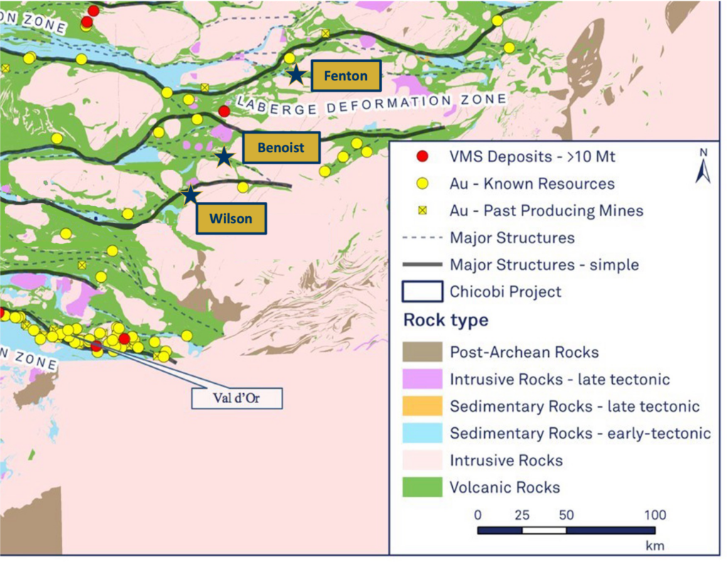The image size is (728, 563).
Task: Pick the brown Post-Archean Rocks swatch
Action: coord(422,352)
